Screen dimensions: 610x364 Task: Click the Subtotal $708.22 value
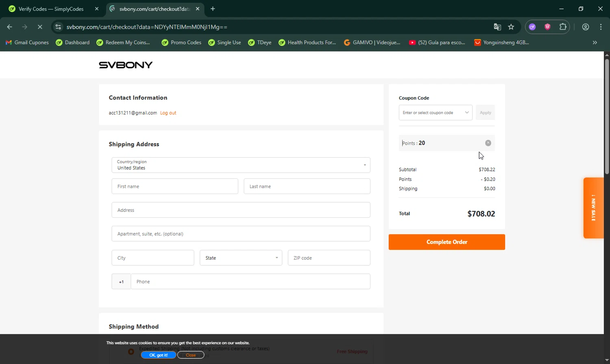click(x=487, y=169)
